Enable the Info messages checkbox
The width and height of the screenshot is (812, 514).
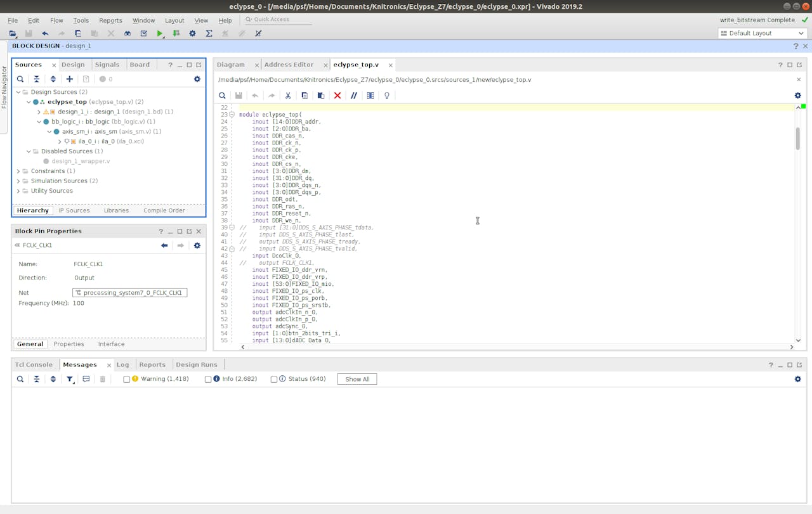click(x=207, y=379)
